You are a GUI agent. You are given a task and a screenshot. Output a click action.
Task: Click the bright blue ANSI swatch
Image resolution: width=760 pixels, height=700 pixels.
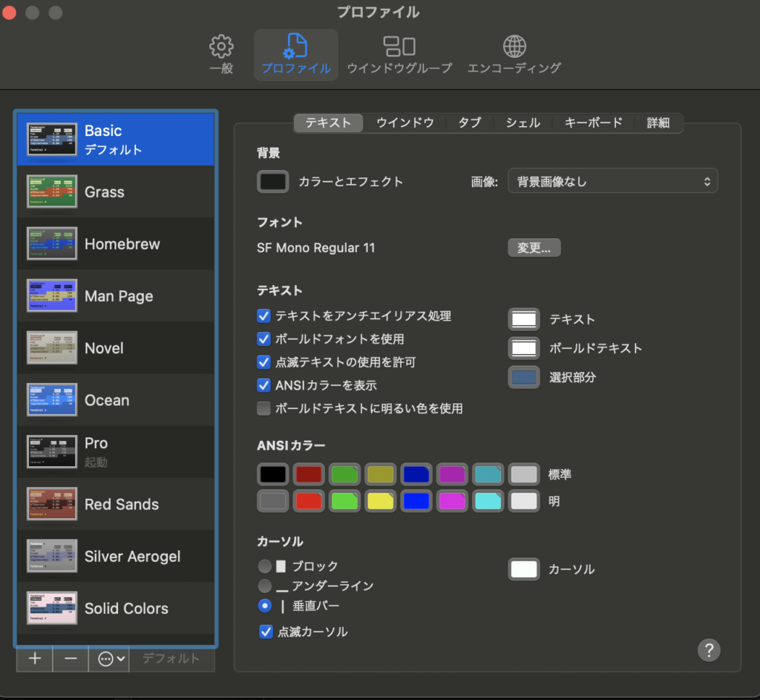416,501
